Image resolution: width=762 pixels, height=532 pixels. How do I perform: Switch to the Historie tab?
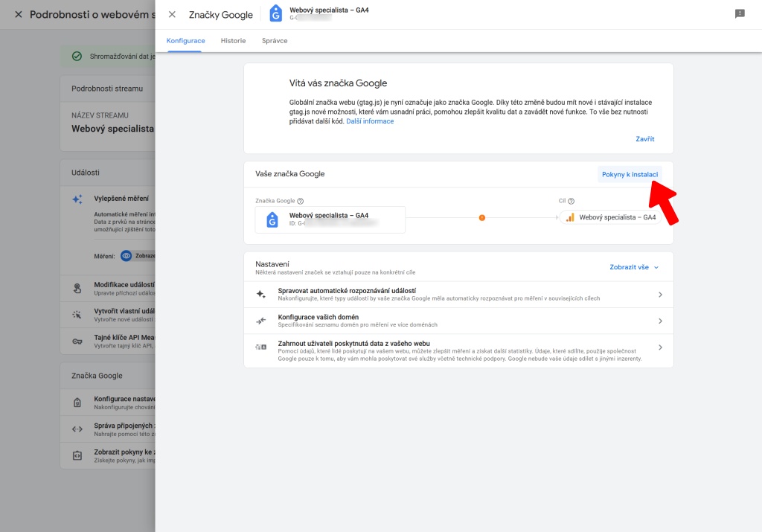click(x=233, y=41)
